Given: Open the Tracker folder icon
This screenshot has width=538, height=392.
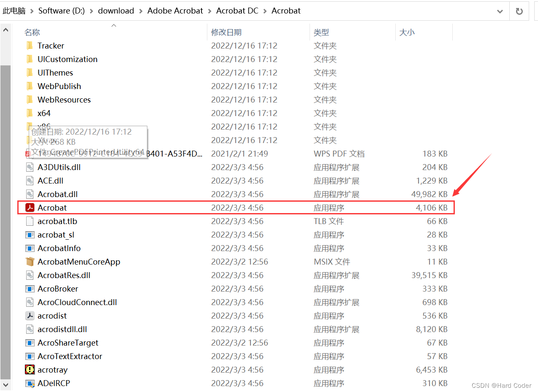Looking at the screenshot, I should coord(30,46).
